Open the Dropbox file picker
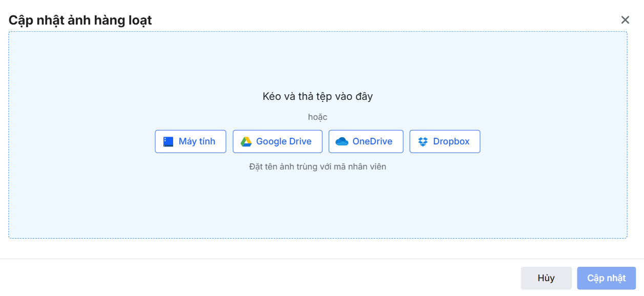The image size is (644, 296). pyautogui.click(x=445, y=141)
